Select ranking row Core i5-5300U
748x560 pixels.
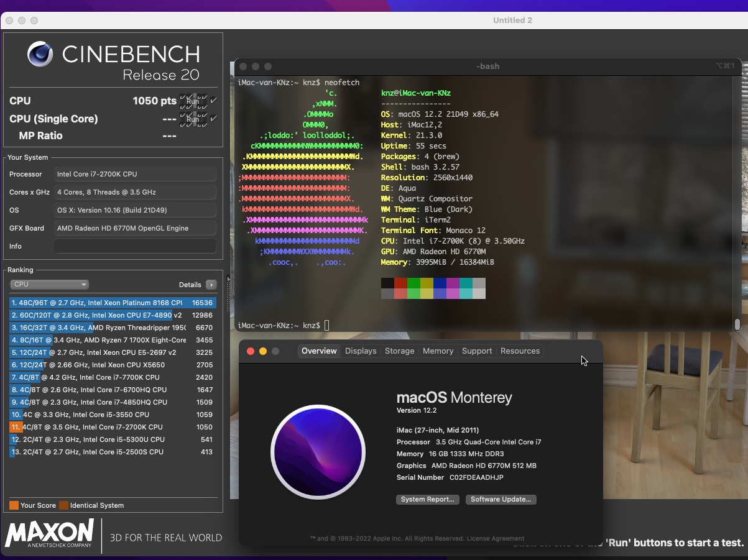coord(113,439)
